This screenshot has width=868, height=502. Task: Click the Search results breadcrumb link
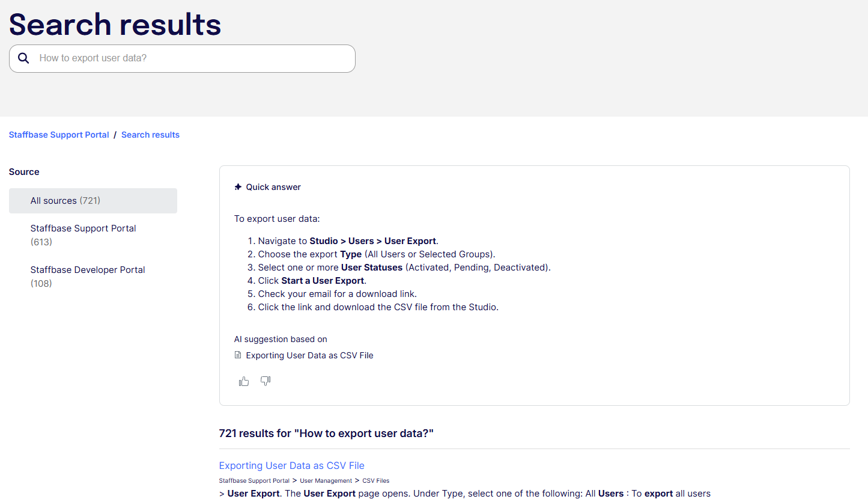click(150, 135)
